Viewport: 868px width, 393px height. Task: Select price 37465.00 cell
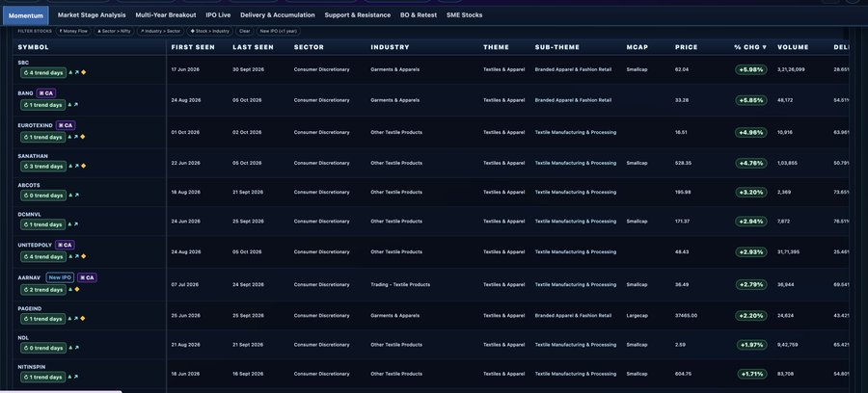click(686, 316)
